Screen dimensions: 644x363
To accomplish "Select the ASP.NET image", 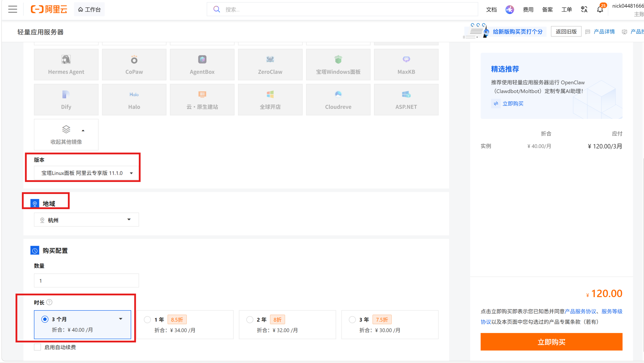I will click(406, 100).
